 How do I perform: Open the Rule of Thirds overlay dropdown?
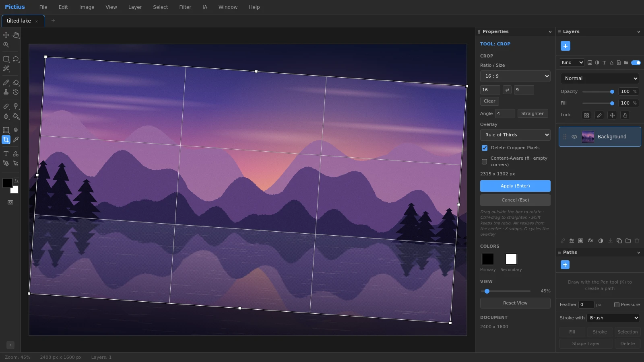[x=515, y=135]
